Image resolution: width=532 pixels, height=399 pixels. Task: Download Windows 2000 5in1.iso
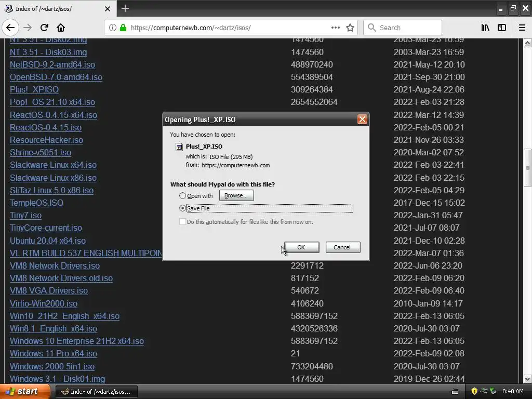pyautogui.click(x=52, y=366)
